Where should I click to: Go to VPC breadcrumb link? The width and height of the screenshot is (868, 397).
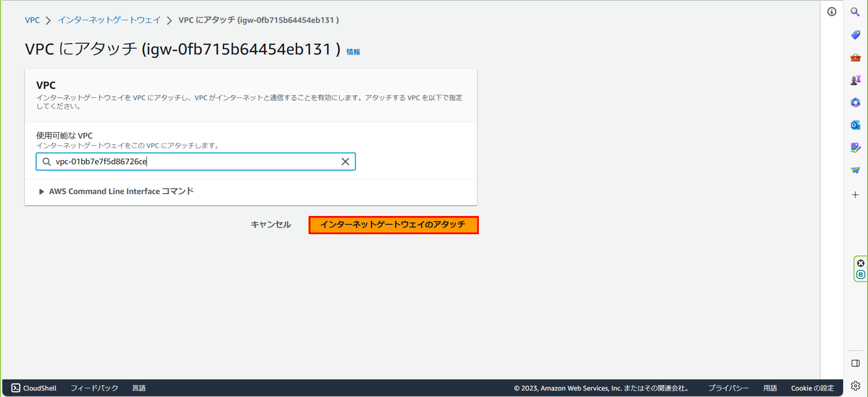point(32,20)
